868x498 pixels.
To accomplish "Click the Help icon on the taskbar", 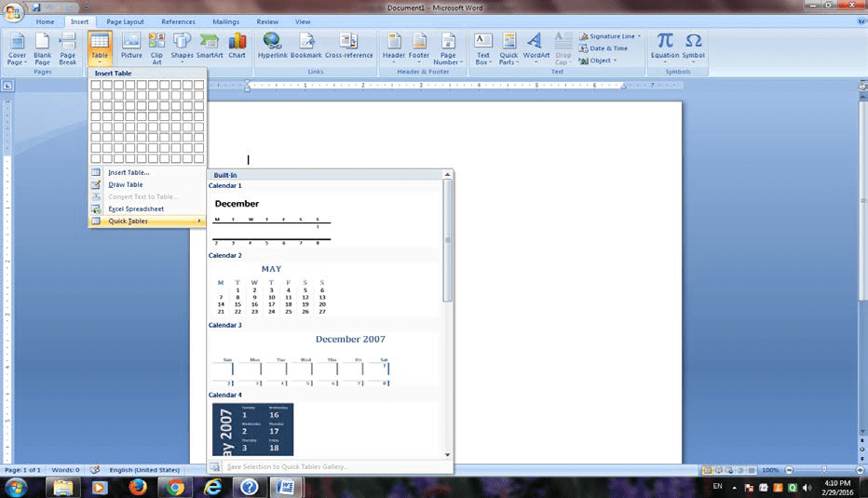I will point(249,488).
